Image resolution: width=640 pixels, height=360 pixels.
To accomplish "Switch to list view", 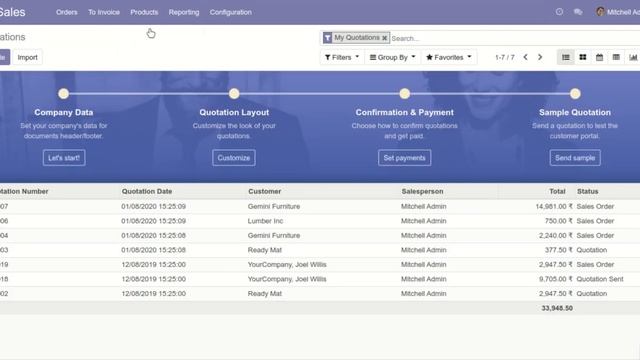I will click(566, 57).
